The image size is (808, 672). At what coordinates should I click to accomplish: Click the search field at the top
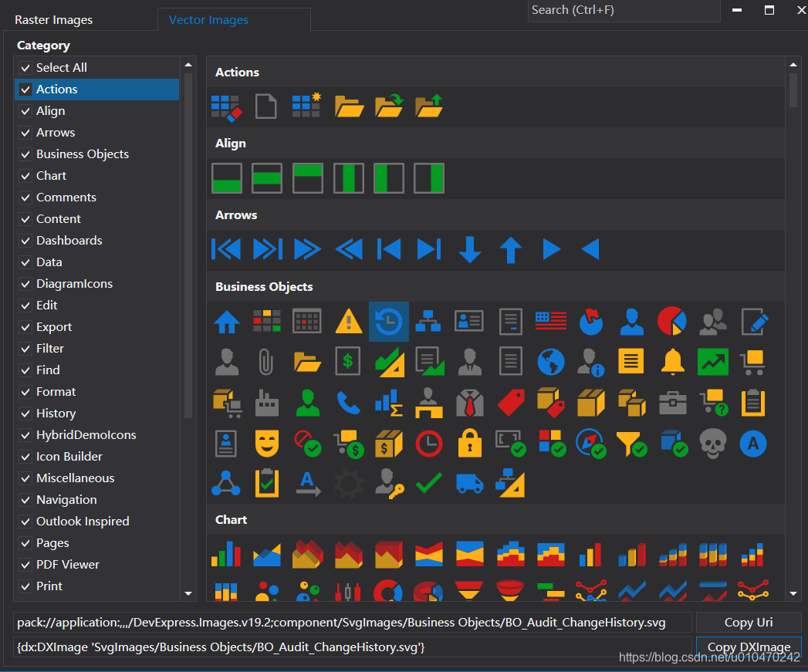(624, 11)
